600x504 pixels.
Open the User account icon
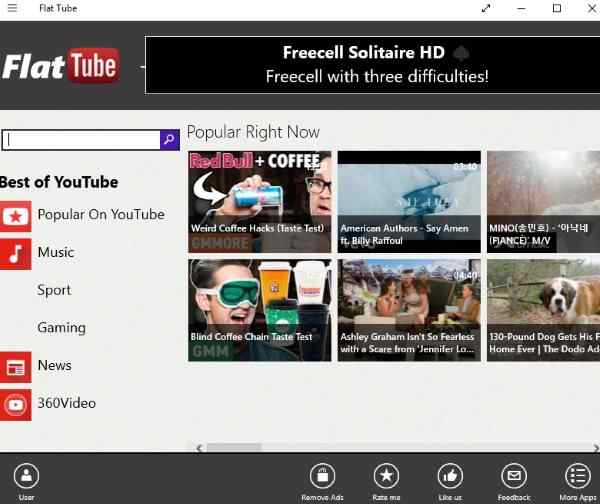point(26,476)
